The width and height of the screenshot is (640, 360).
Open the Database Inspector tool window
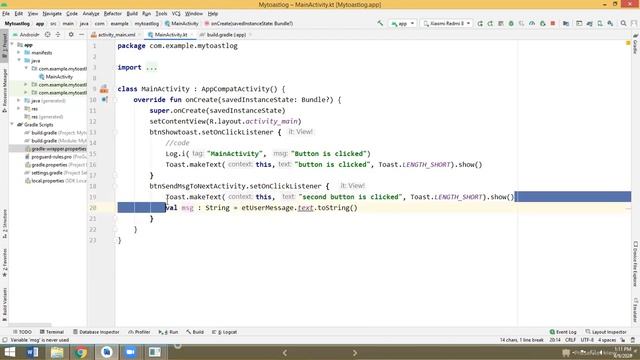pos(96,332)
